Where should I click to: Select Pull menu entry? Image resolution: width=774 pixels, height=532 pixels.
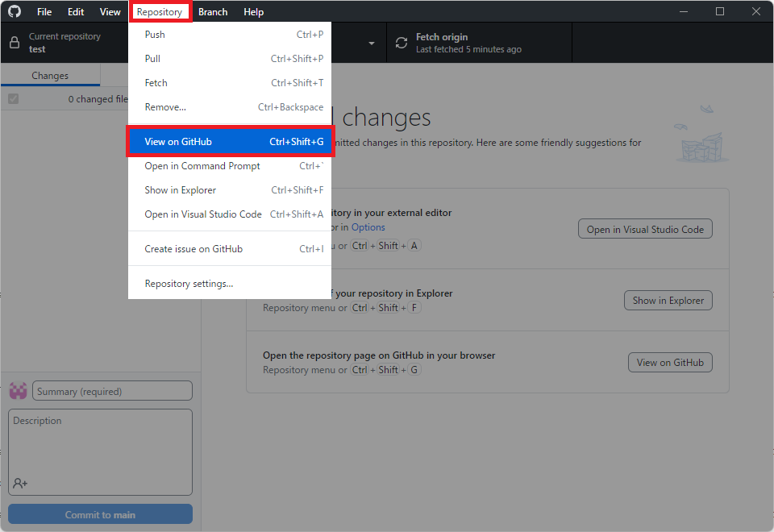coord(230,59)
